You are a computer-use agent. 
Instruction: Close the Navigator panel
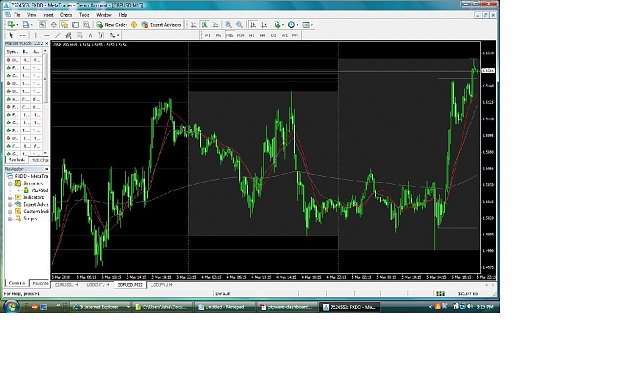47,169
